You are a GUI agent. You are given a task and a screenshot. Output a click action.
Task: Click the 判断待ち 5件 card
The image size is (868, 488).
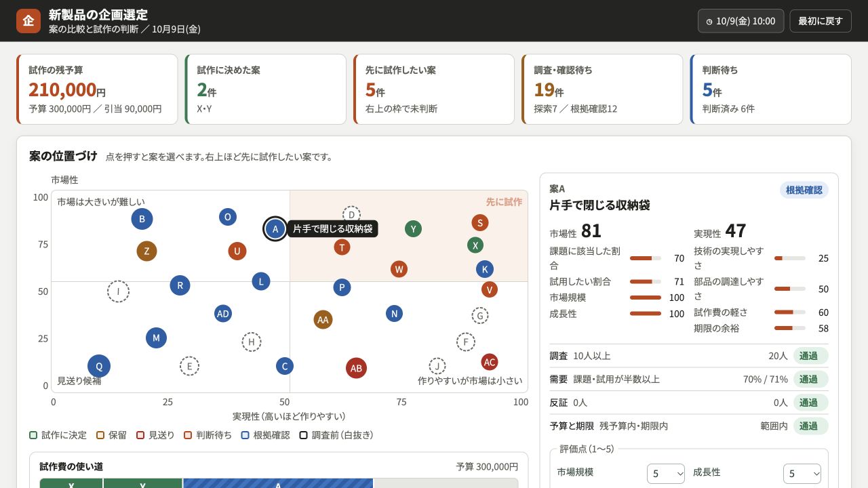770,89
